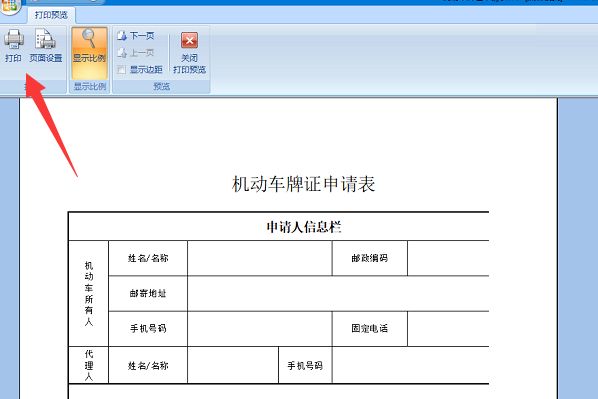Open Page Setup (页面设置)

coord(46,45)
